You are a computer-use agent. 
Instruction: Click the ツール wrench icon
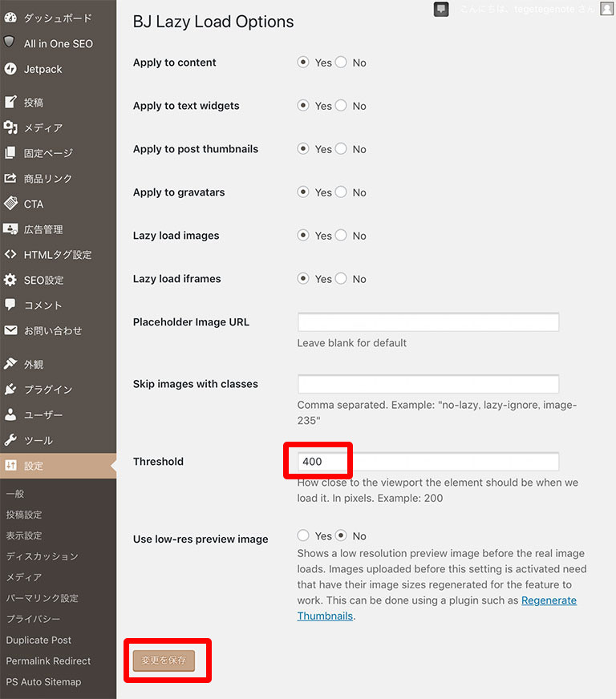click(10, 440)
